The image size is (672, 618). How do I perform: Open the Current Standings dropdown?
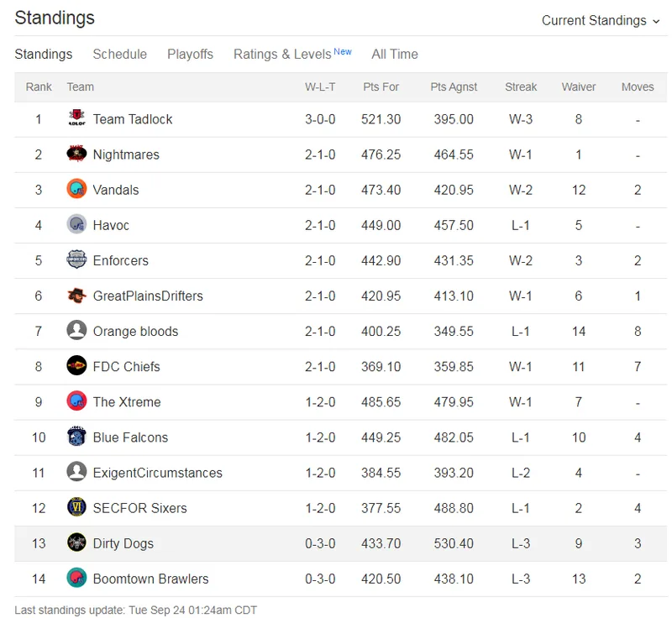point(601,20)
